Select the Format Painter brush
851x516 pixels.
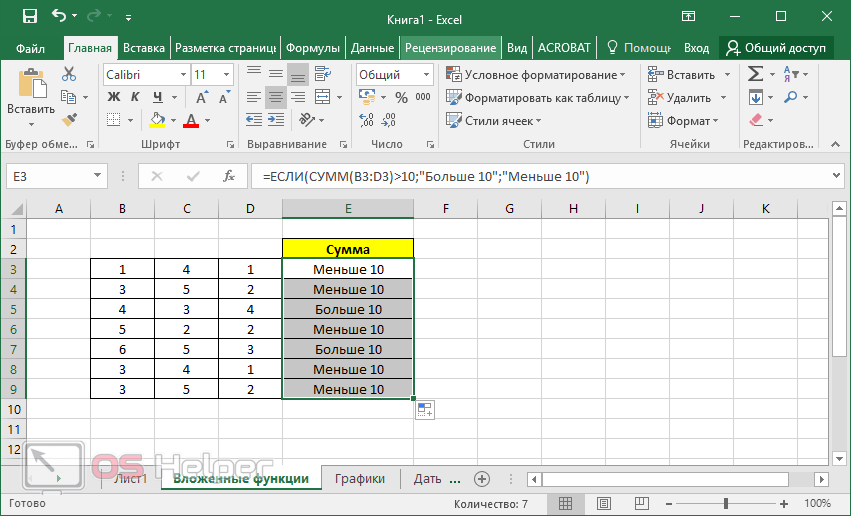(x=69, y=120)
